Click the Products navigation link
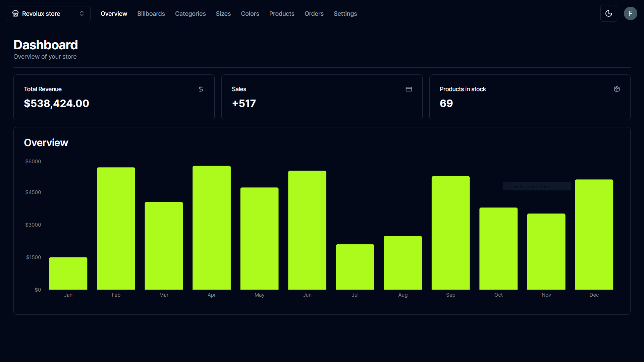 (282, 14)
